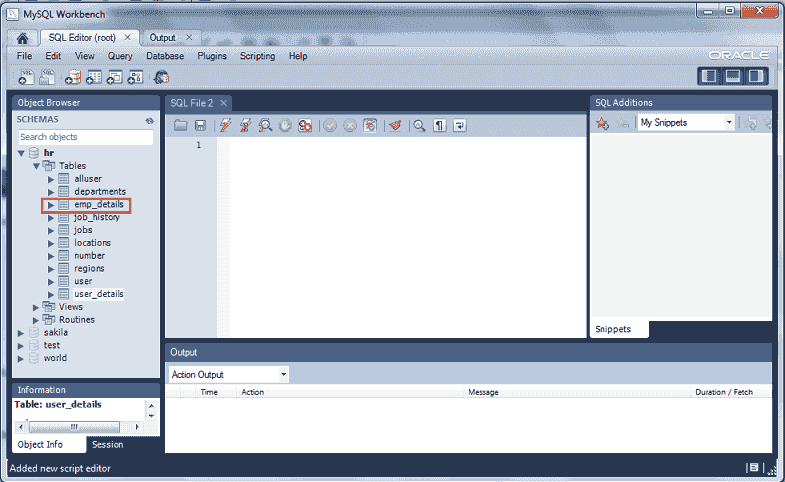Rollback the current transaction

tap(350, 125)
